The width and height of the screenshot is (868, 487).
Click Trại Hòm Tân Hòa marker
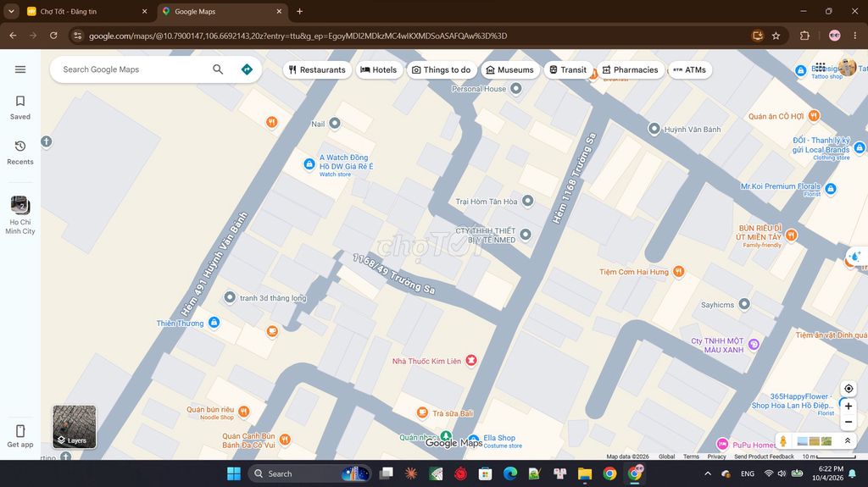(x=528, y=201)
